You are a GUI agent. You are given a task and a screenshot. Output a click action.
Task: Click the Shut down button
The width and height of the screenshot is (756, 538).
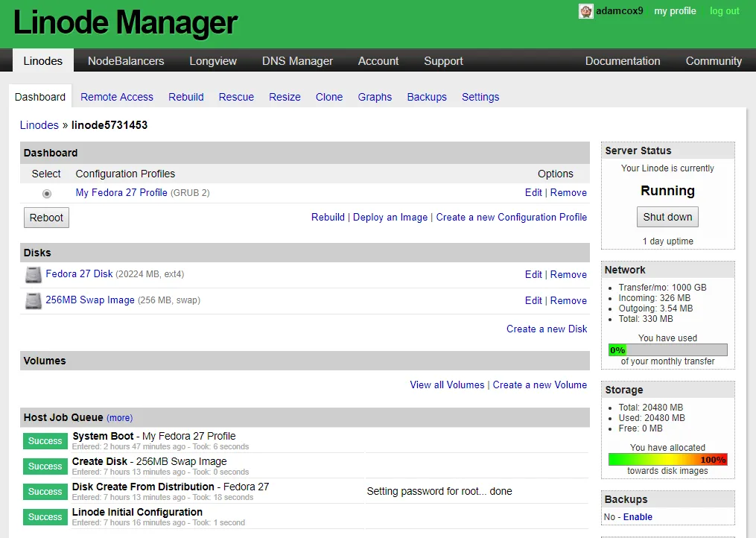(x=667, y=217)
